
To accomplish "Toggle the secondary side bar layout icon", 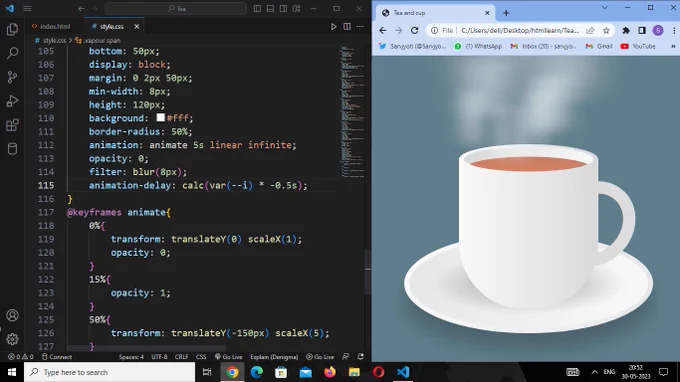I will coord(283,8).
